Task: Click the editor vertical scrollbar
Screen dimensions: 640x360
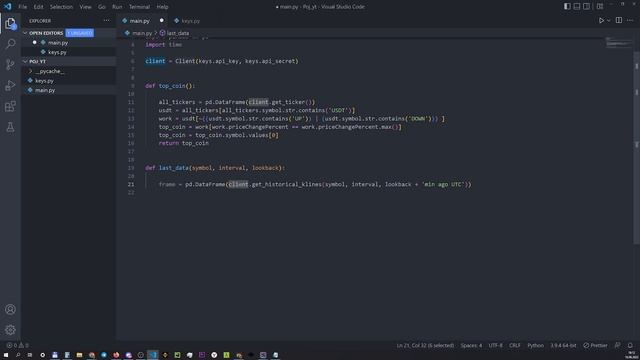Action: point(636,147)
